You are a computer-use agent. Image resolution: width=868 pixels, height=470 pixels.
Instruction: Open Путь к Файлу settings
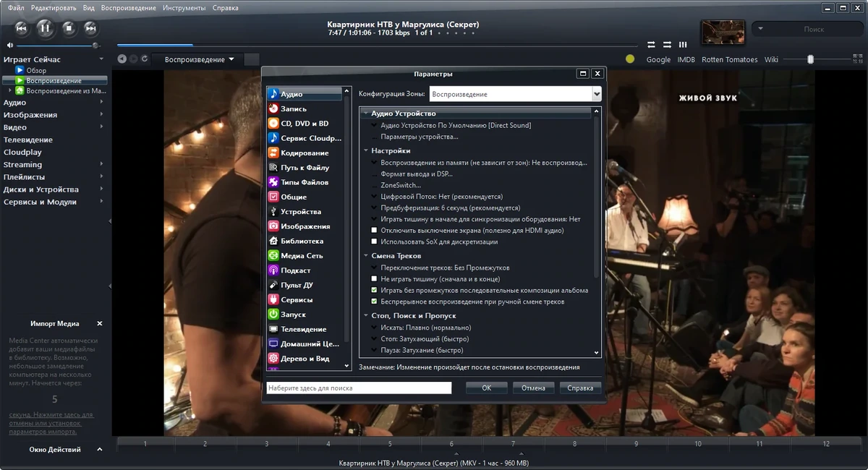304,168
